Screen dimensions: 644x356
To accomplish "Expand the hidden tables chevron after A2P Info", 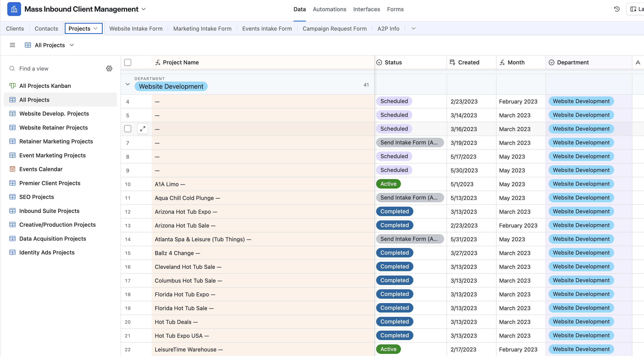I will [x=414, y=29].
